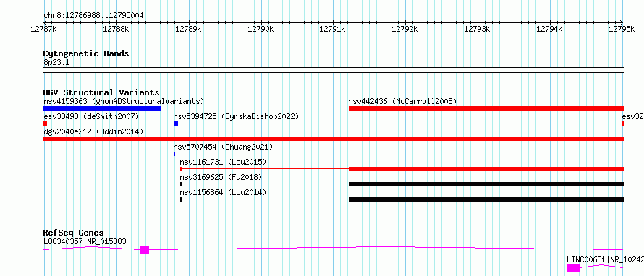
Task: Click the 12790k ruler label
Action: pos(260,29)
